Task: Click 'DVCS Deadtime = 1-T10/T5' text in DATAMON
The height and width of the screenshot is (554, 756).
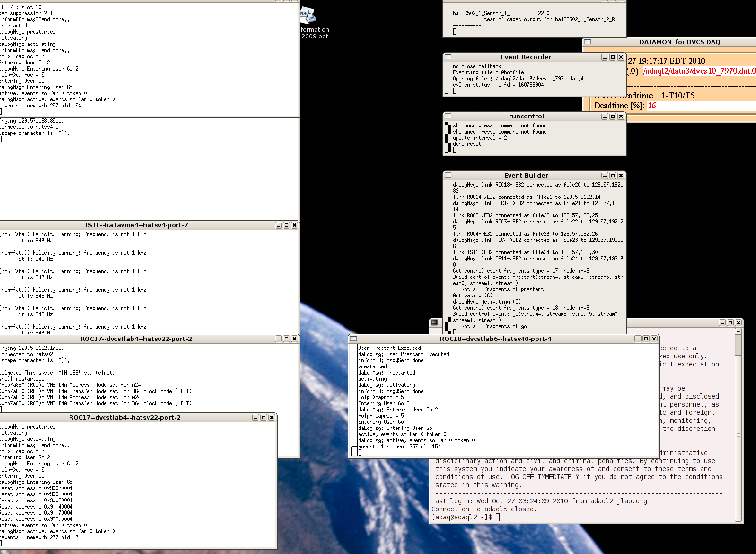Action: click(644, 96)
